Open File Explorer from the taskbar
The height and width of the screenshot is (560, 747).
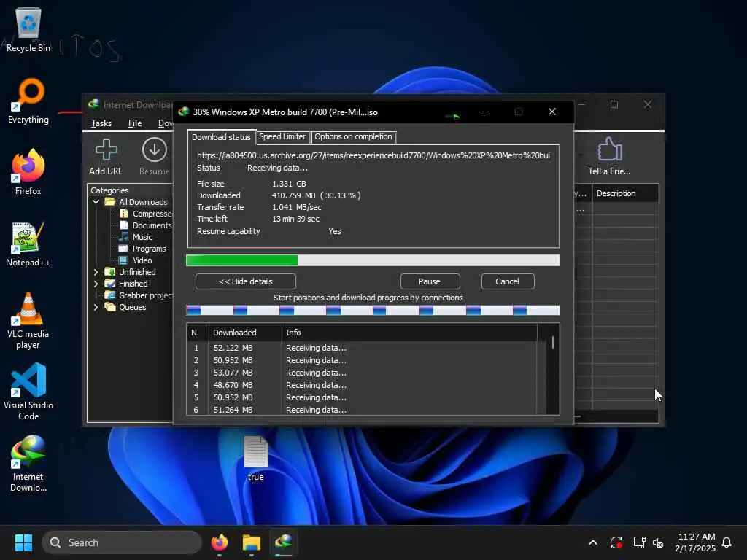click(x=252, y=542)
